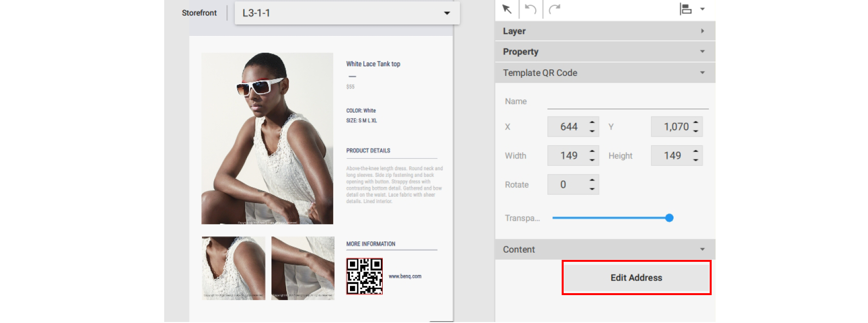
Task: Select the QR code on the canvas
Action: tap(364, 277)
